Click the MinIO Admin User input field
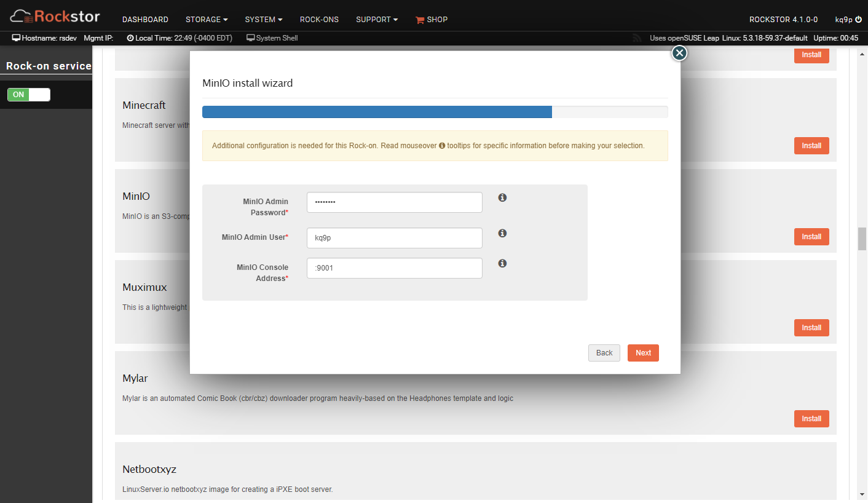This screenshot has width=868, height=503. [394, 238]
